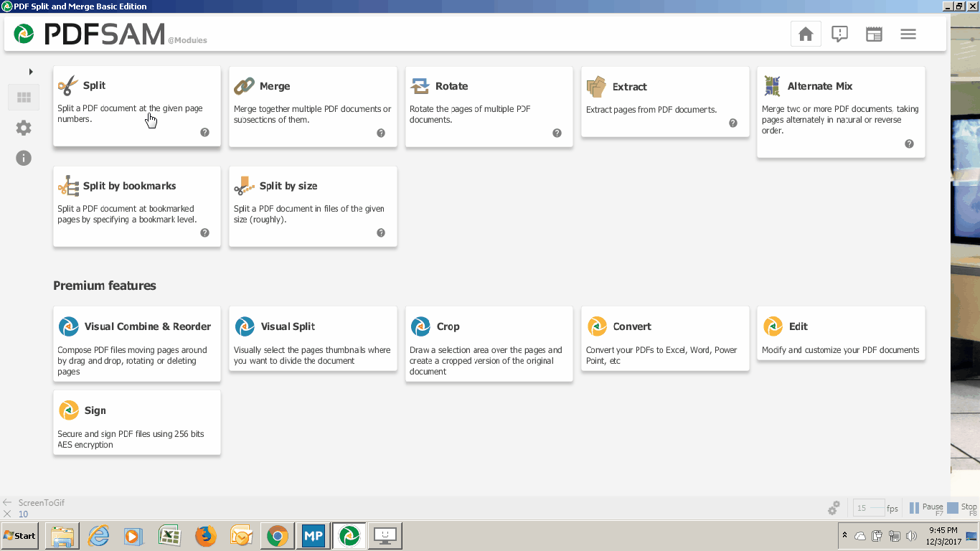Click "Extract pages from PDF documents." description
Screen dimensions: 980x551
coord(651,110)
